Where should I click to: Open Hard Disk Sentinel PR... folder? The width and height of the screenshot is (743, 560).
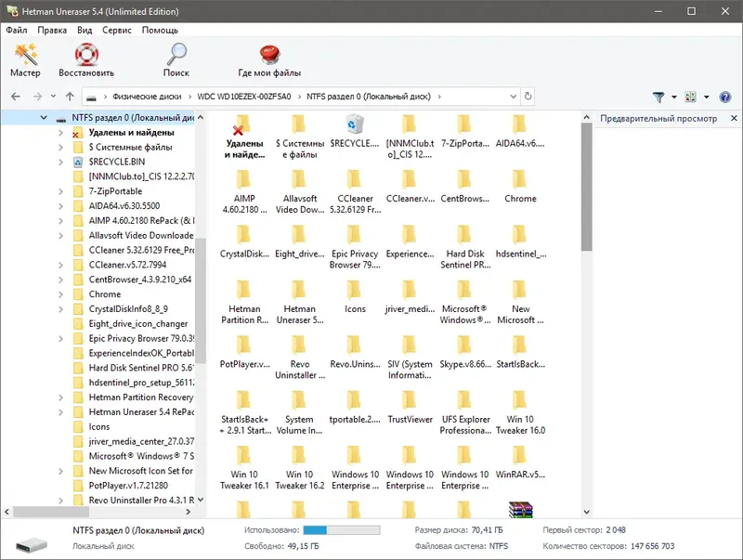[465, 247]
